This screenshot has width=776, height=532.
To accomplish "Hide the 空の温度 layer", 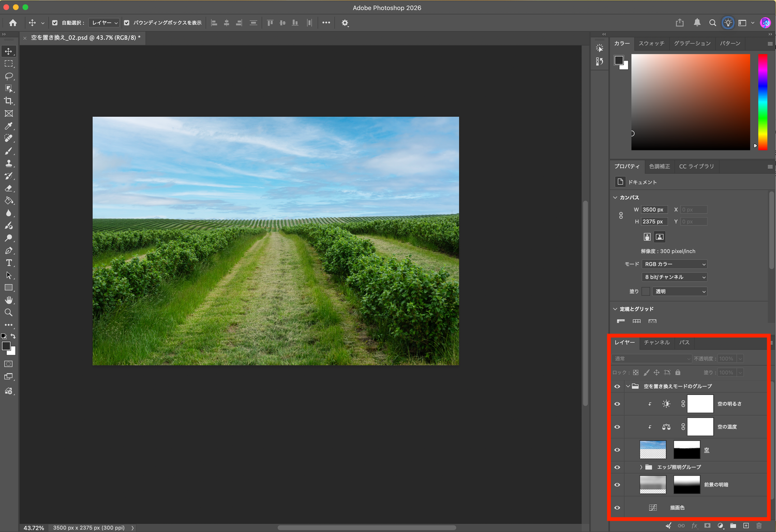I will click(x=617, y=427).
